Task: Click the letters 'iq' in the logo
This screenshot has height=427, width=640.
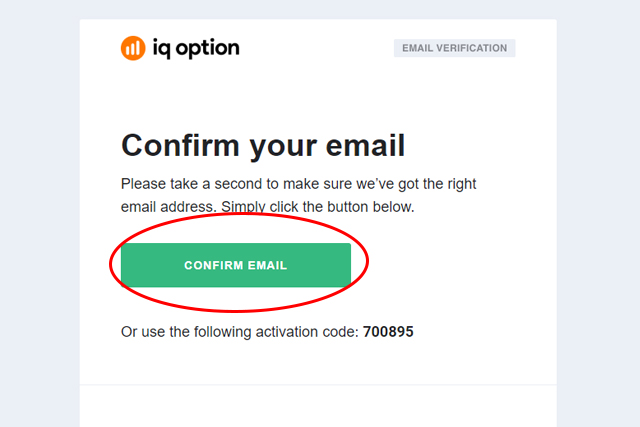Action: point(162,49)
